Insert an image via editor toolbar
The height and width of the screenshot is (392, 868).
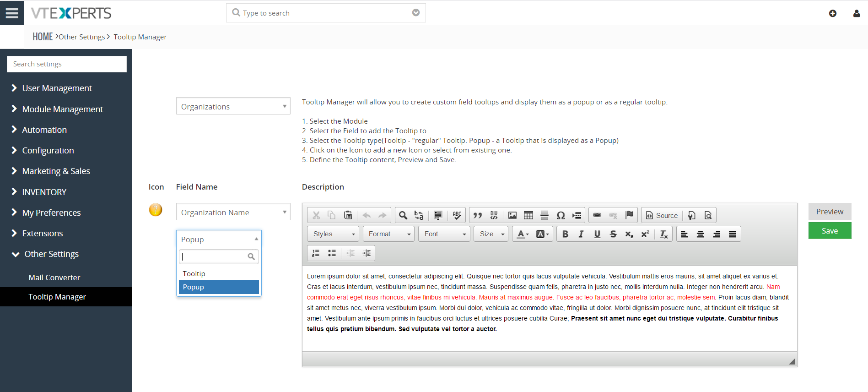(x=512, y=215)
